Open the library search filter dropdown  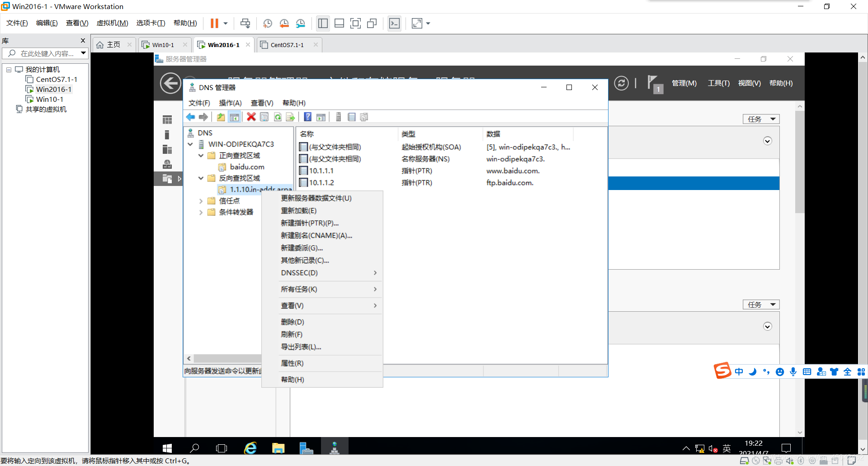coord(84,53)
